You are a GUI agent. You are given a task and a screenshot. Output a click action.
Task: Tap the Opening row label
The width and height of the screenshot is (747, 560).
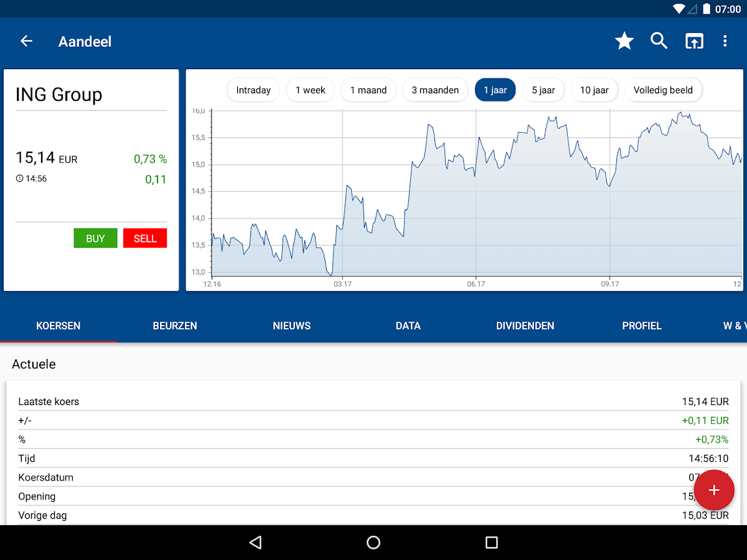point(37,497)
